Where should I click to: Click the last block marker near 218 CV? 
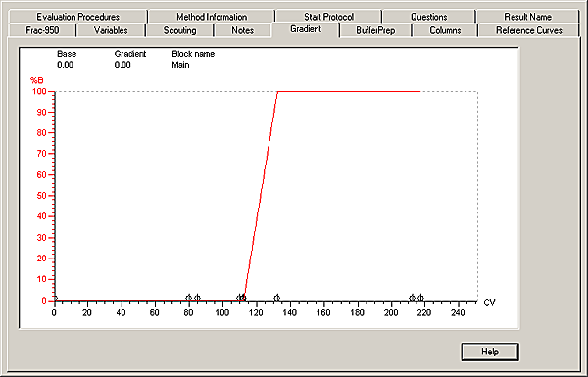tap(420, 298)
